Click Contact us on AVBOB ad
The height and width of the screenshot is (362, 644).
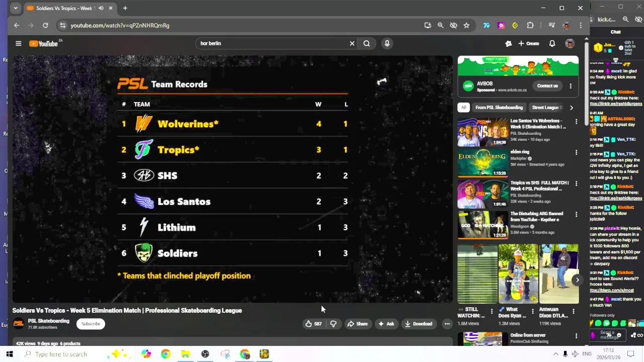click(x=547, y=86)
